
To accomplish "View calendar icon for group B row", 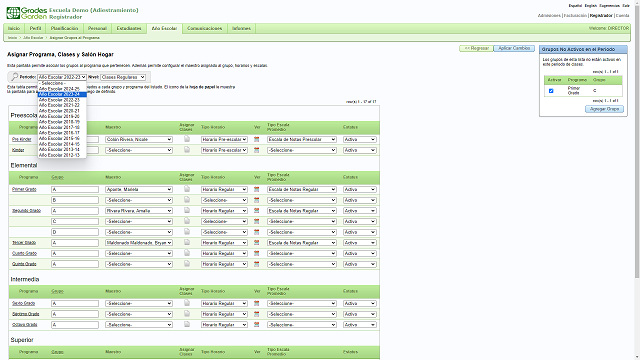I will (x=256, y=200).
